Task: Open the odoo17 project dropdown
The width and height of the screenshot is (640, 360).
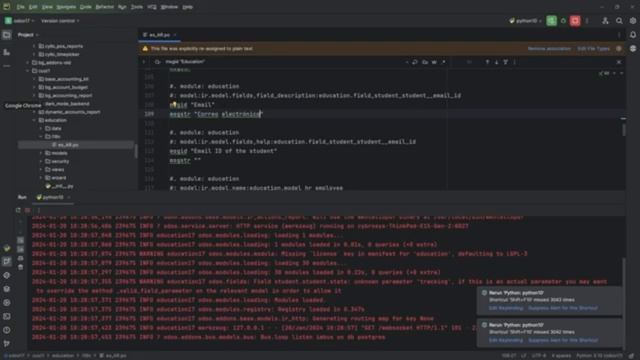Action: click(x=20, y=21)
